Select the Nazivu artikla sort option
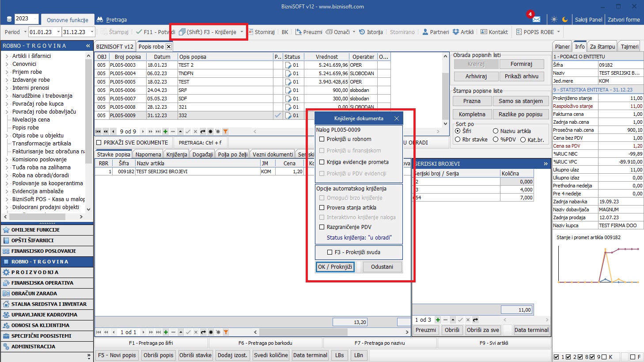Image resolution: width=644 pixels, height=362 pixels. [496, 131]
